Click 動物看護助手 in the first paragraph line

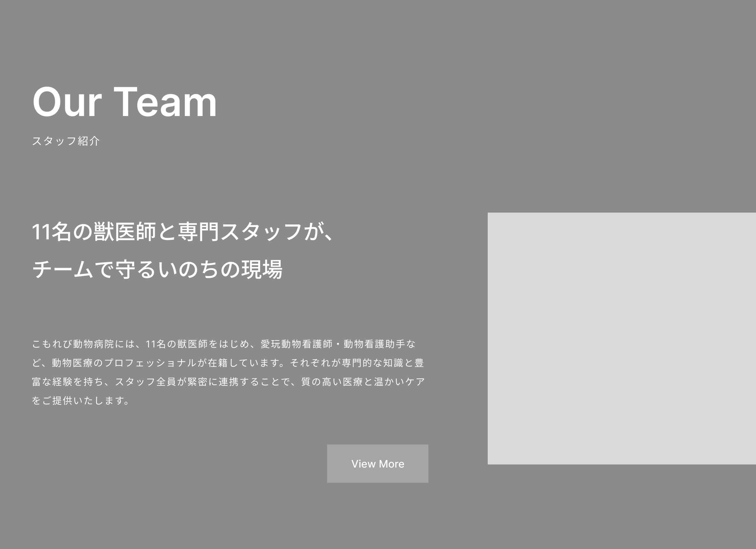(x=374, y=344)
